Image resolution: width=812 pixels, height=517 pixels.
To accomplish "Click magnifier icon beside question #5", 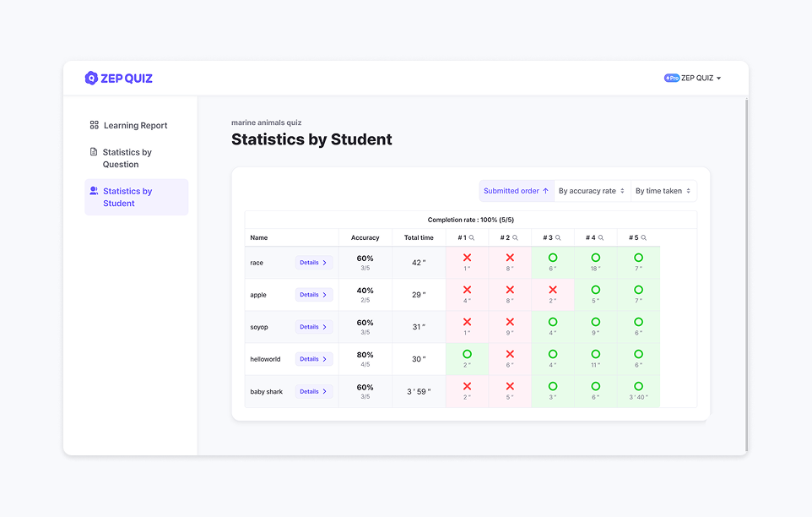I will (643, 238).
